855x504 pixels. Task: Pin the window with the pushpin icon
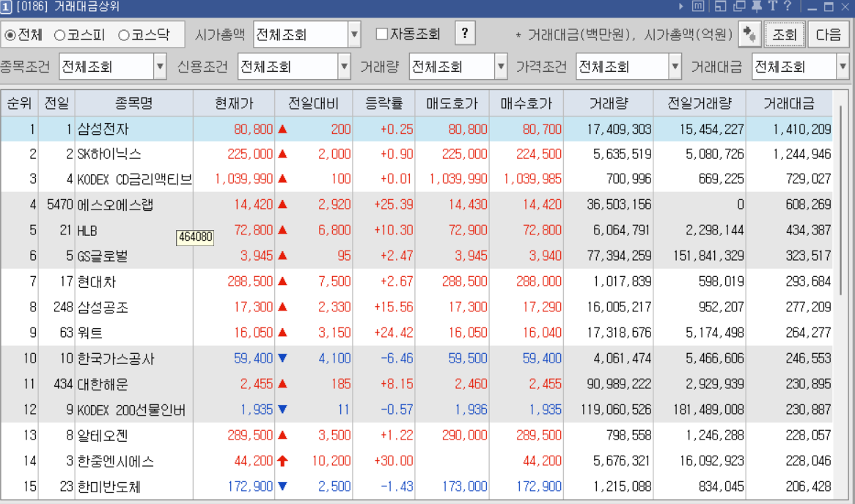tap(757, 7)
